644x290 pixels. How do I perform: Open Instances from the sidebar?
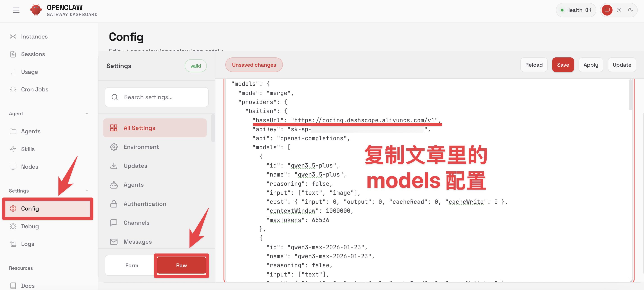coord(34,36)
